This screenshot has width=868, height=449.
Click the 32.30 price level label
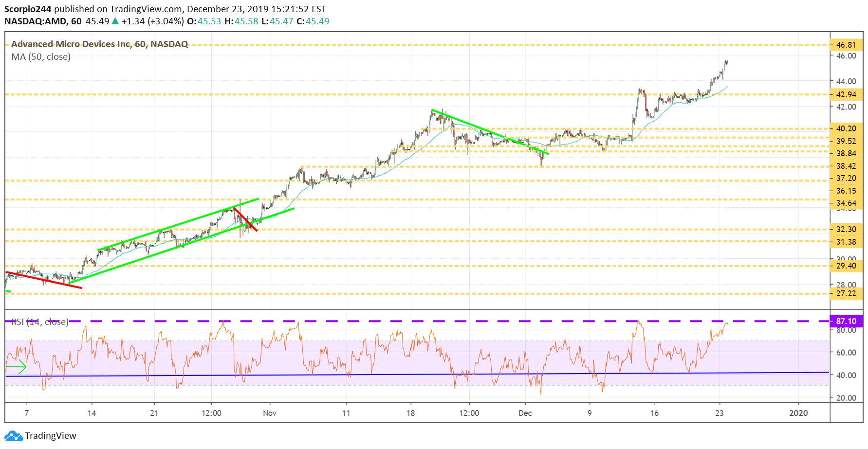coord(846,229)
